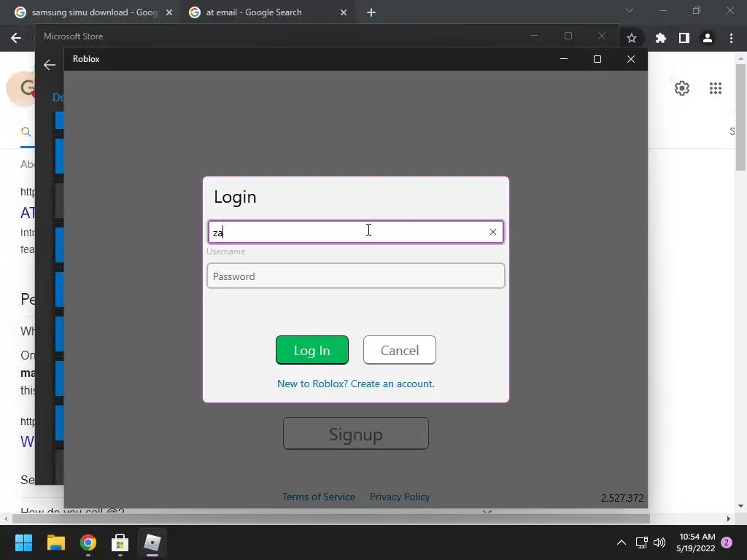Open Privacy Policy link
747x560 pixels.
click(x=400, y=497)
